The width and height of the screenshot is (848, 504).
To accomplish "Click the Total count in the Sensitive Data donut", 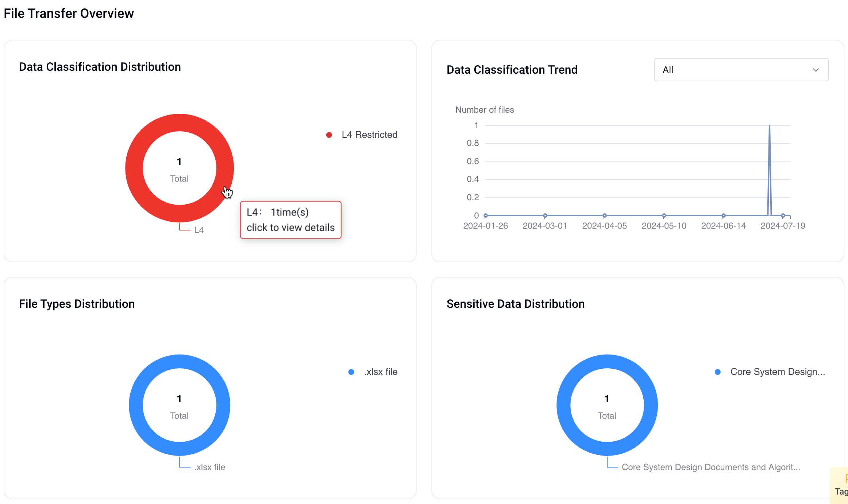I will (607, 399).
